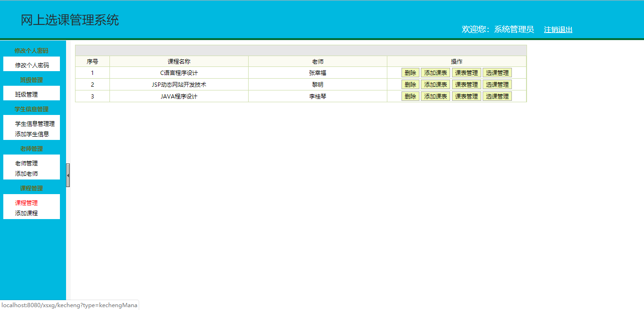Viewport: 644px width, 310px height.
Task: Click 添加课表 for C语言程序设计
Action: click(435, 73)
